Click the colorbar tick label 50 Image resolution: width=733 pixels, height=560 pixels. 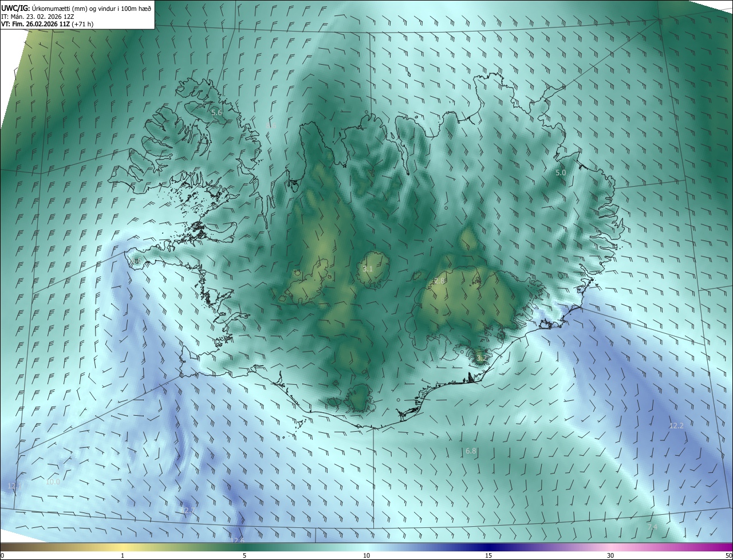pyautogui.click(x=728, y=555)
